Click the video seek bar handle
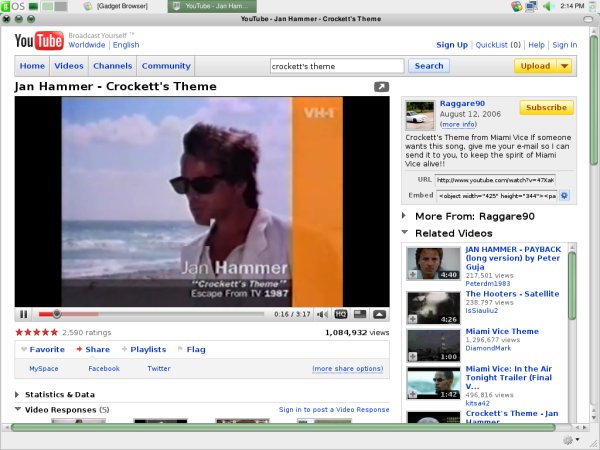Viewport: 600px width, 450px height. [x=57, y=314]
